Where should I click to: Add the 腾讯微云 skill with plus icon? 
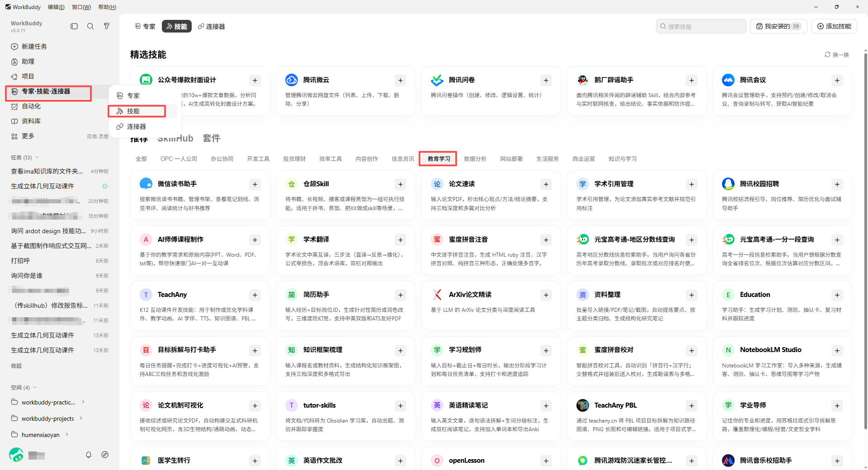401,80
